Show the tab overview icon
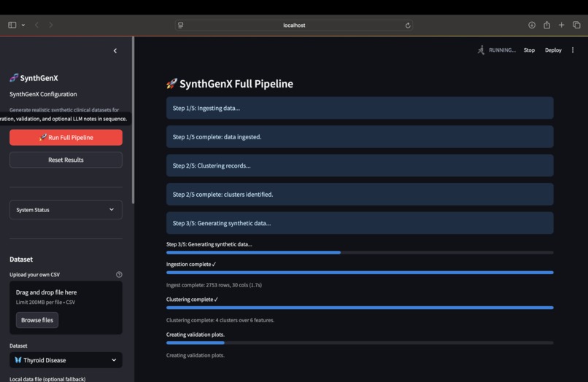 pyautogui.click(x=577, y=25)
